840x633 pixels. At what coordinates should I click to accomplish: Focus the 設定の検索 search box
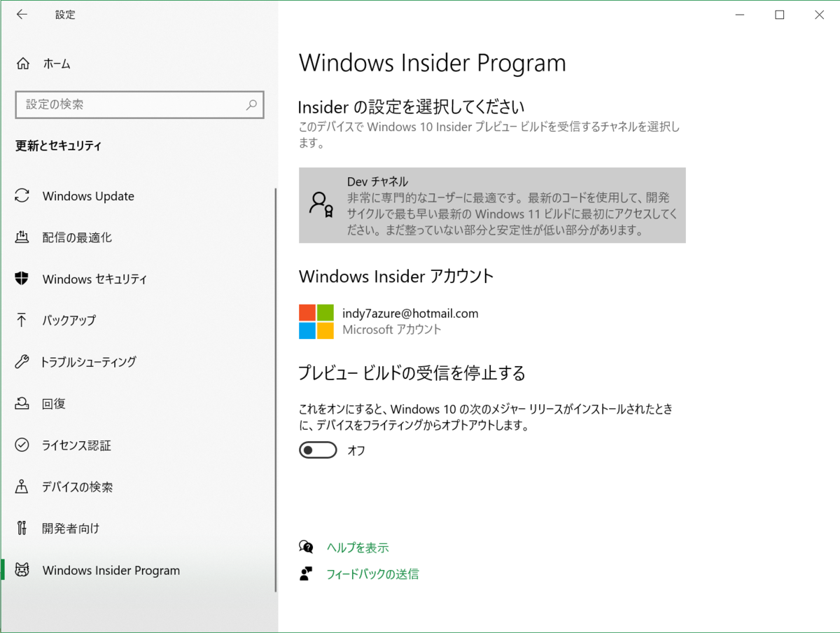[x=139, y=105]
